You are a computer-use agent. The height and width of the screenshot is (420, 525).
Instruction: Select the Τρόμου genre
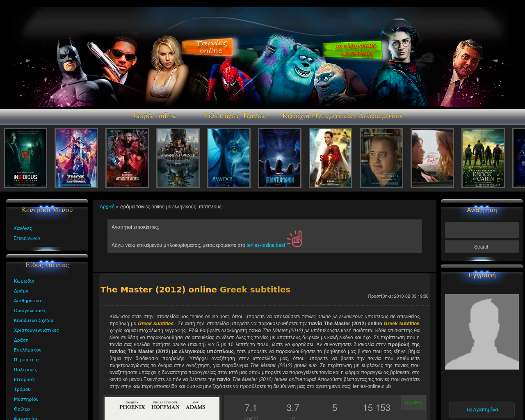(22, 389)
